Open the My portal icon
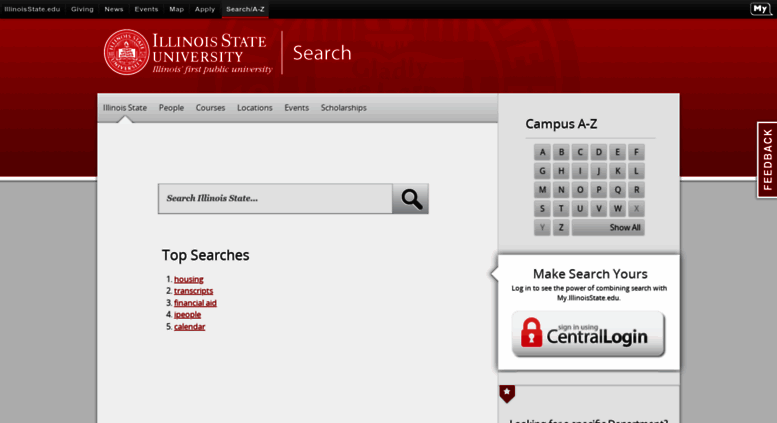The height and width of the screenshot is (423, 777). coord(761,9)
